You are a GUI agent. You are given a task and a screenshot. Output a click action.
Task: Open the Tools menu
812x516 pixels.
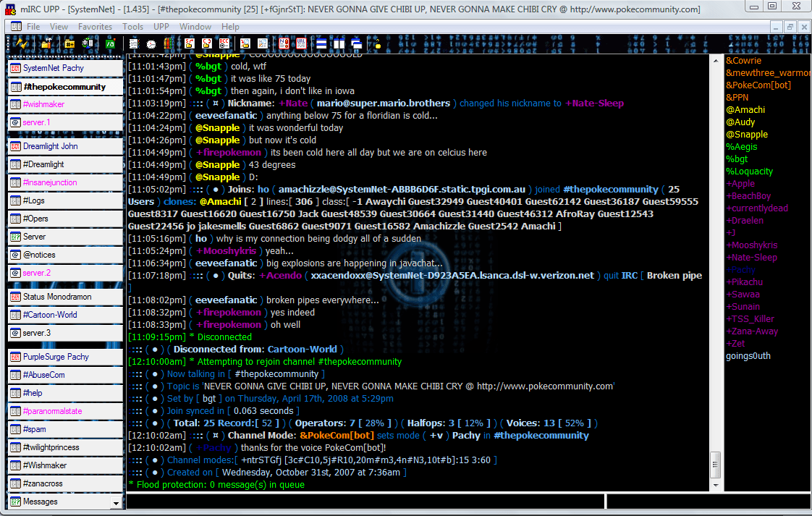[132, 27]
